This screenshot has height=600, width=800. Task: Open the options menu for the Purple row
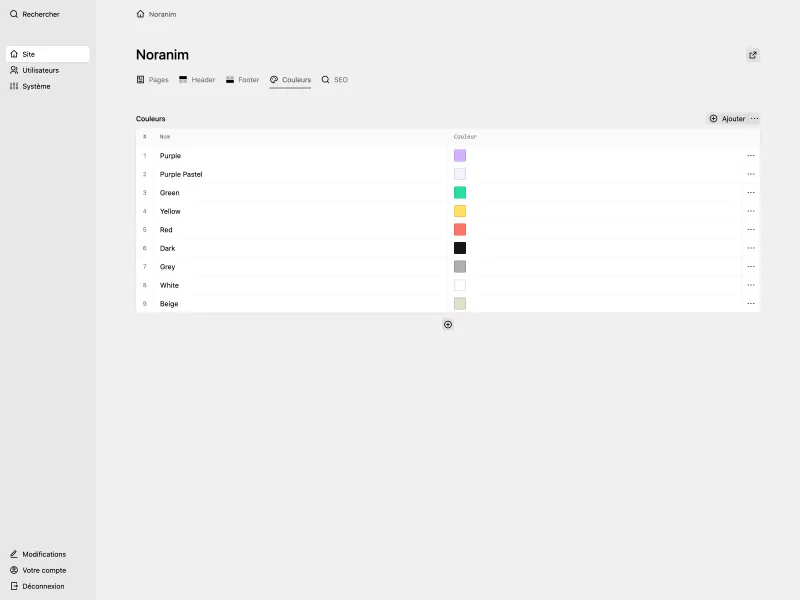point(751,155)
